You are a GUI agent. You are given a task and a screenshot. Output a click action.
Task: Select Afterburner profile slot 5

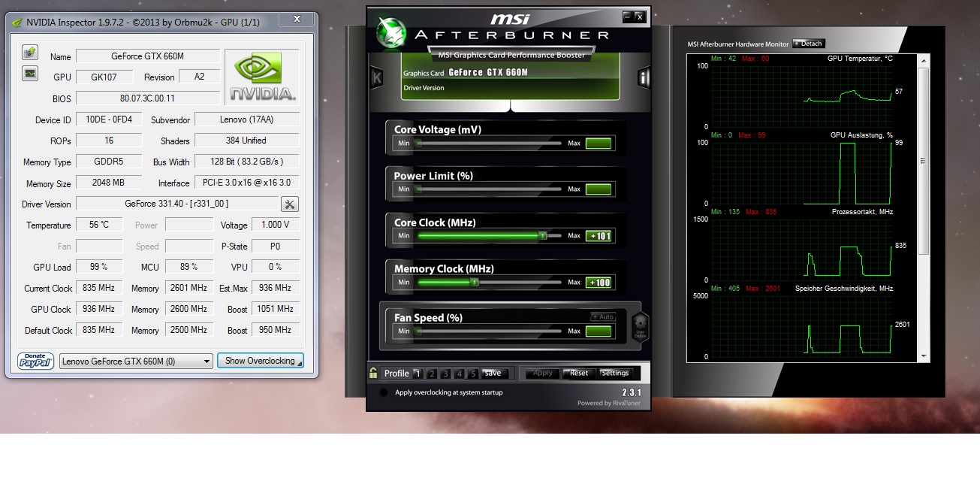click(472, 373)
